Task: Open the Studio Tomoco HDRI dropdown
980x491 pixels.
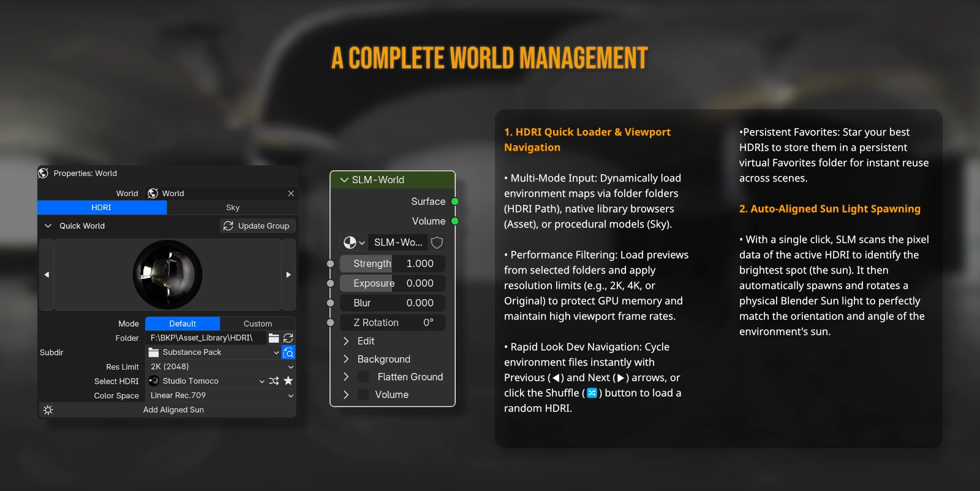Action: point(206,381)
